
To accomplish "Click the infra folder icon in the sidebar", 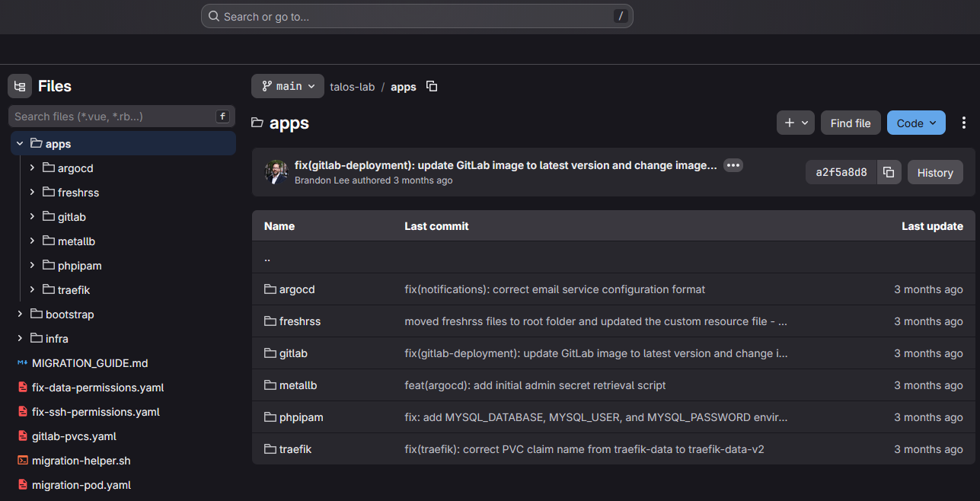I will coord(36,338).
